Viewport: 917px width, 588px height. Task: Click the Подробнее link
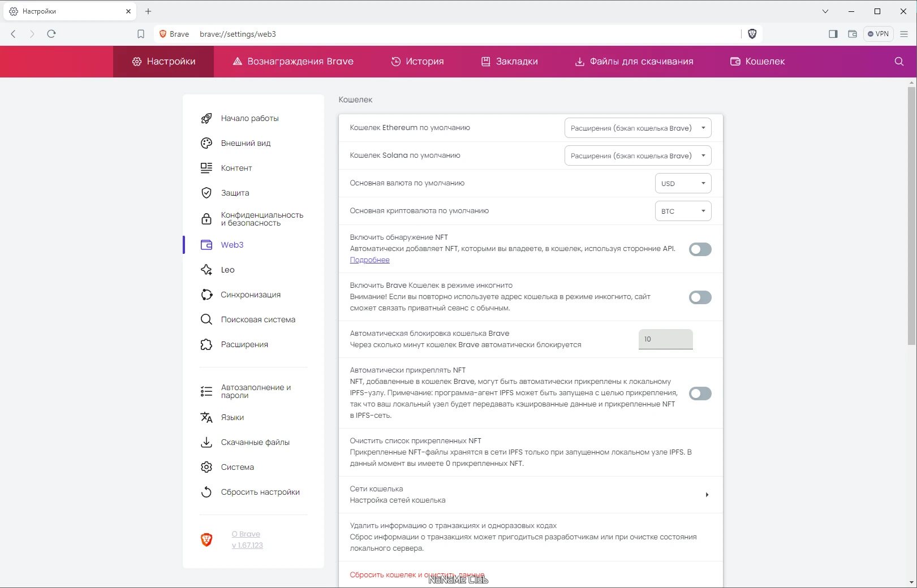click(x=369, y=260)
